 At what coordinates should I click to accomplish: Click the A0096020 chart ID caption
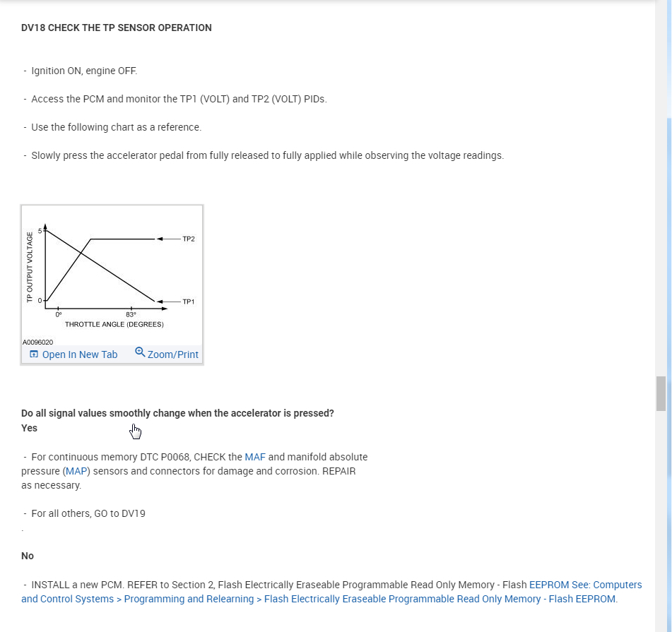38,342
